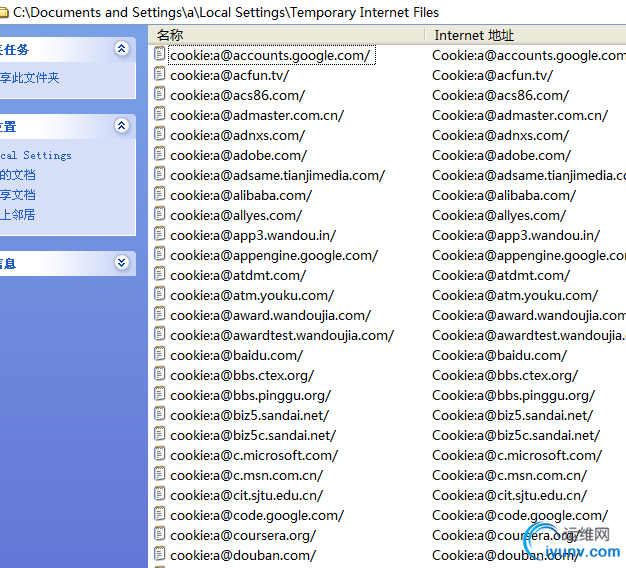
Task: Click file icon next to cookie:a@biz5c.sandai.net/
Action: tap(160, 433)
